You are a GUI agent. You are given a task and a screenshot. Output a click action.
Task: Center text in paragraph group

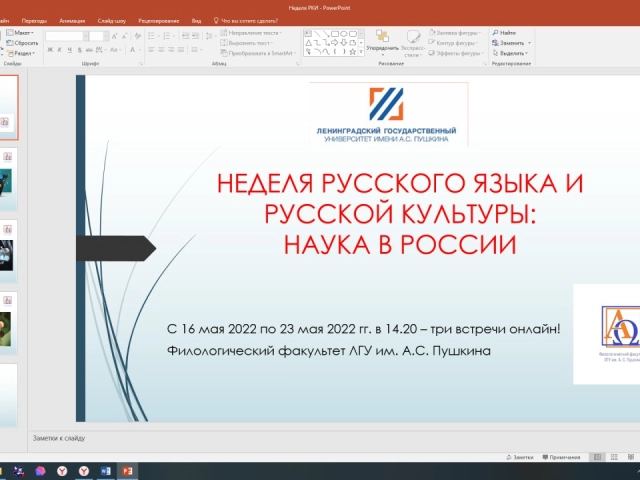click(161, 50)
